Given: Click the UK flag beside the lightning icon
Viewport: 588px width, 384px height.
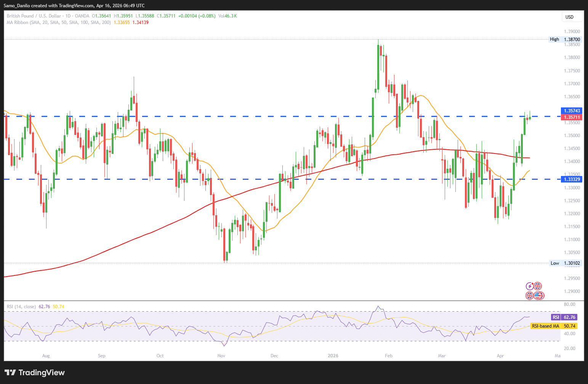Looking at the screenshot, I should tap(537, 286).
